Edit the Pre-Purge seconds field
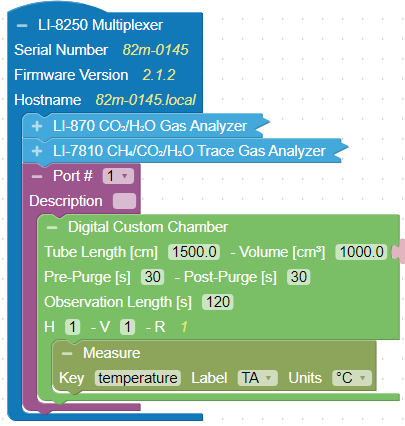Image resolution: width=405 pixels, height=426 pixels. 153,277
